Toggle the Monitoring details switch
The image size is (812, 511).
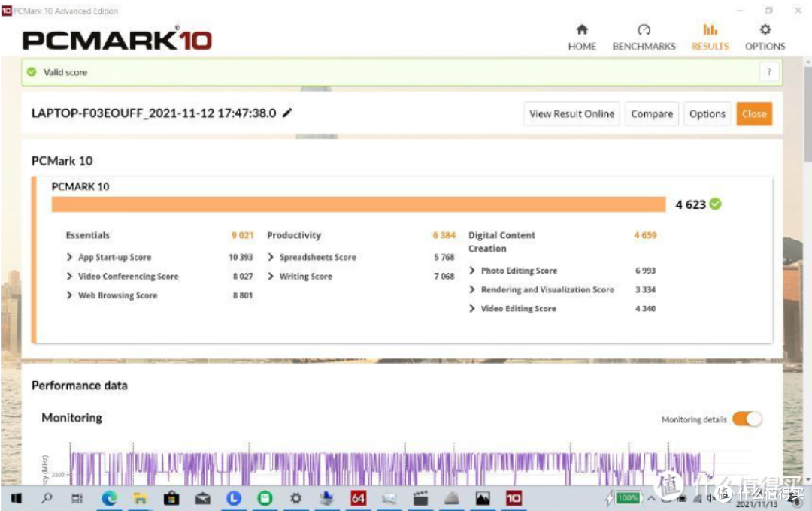point(747,419)
